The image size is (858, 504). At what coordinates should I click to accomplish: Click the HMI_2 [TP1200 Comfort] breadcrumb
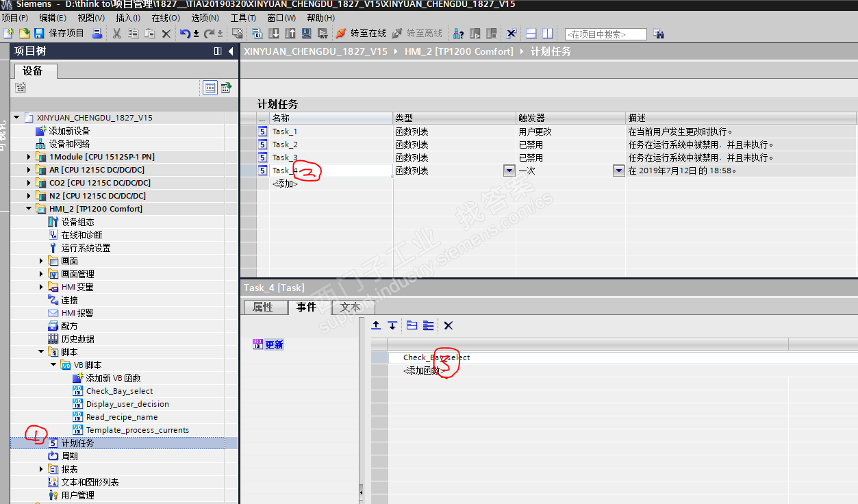pyautogui.click(x=459, y=51)
